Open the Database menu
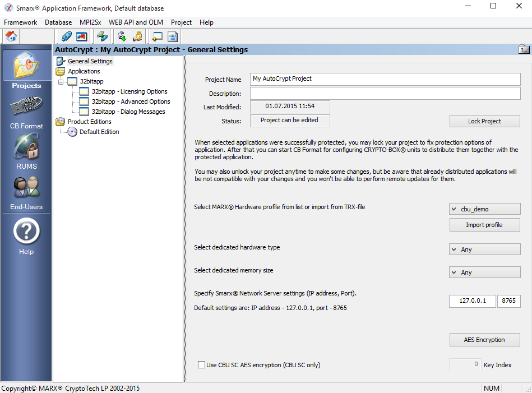 (58, 22)
